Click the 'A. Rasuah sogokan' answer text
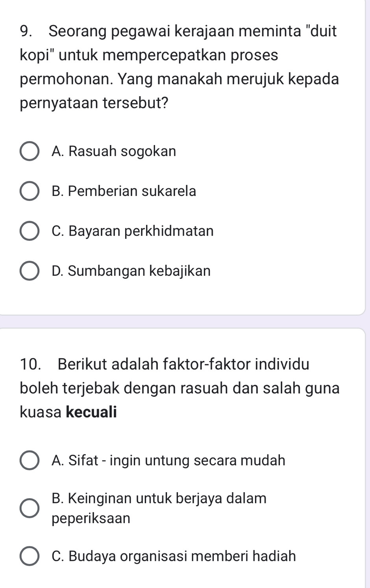This screenshot has height=588, width=370. point(114,151)
